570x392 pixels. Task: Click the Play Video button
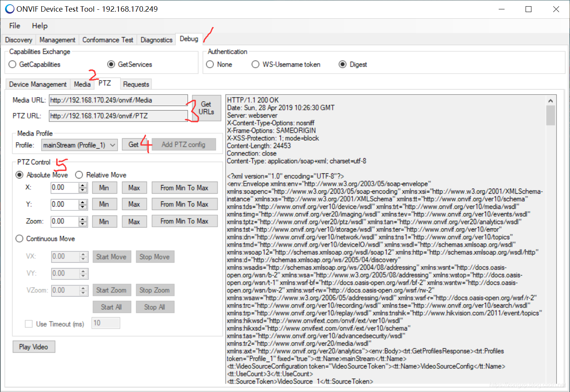pyautogui.click(x=34, y=347)
